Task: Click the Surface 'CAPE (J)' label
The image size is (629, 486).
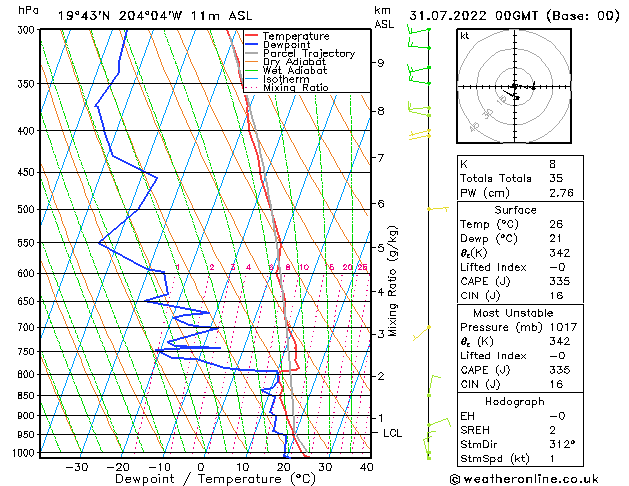Action: tap(485, 281)
